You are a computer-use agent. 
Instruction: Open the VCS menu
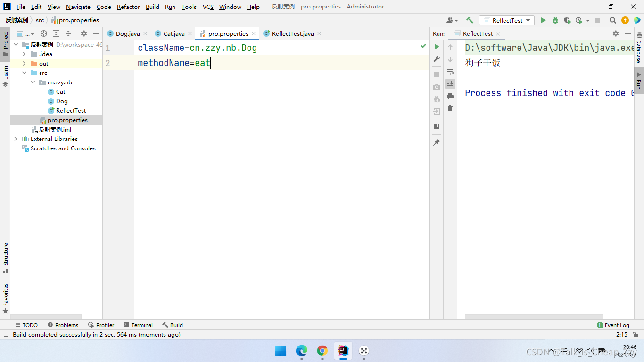[x=208, y=7]
